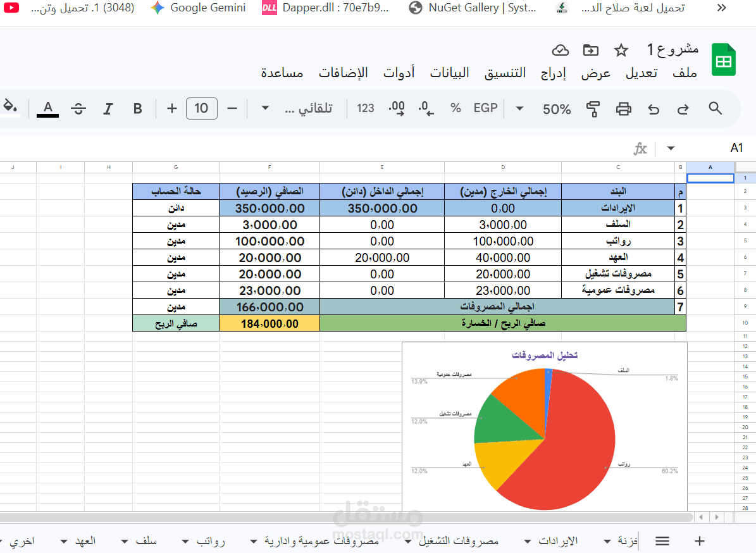Open the الإضافات (Extensions) menu

344,73
